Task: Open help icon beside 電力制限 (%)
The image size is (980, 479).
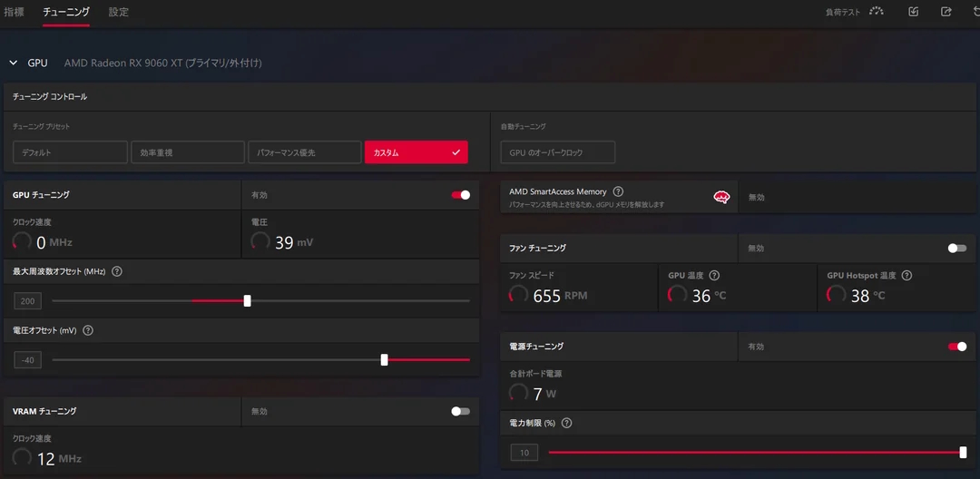Action: pyautogui.click(x=566, y=423)
